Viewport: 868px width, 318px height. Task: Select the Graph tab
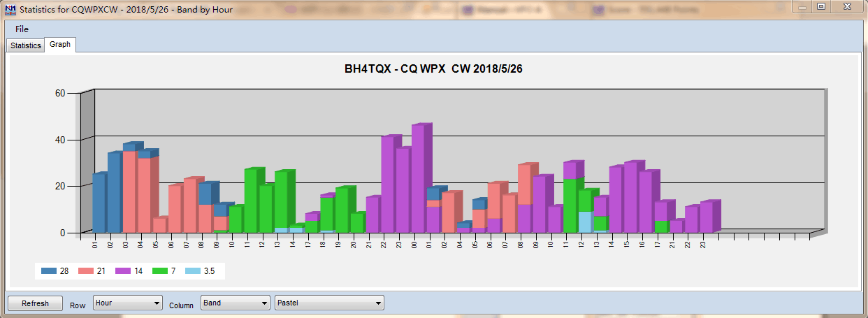point(60,44)
